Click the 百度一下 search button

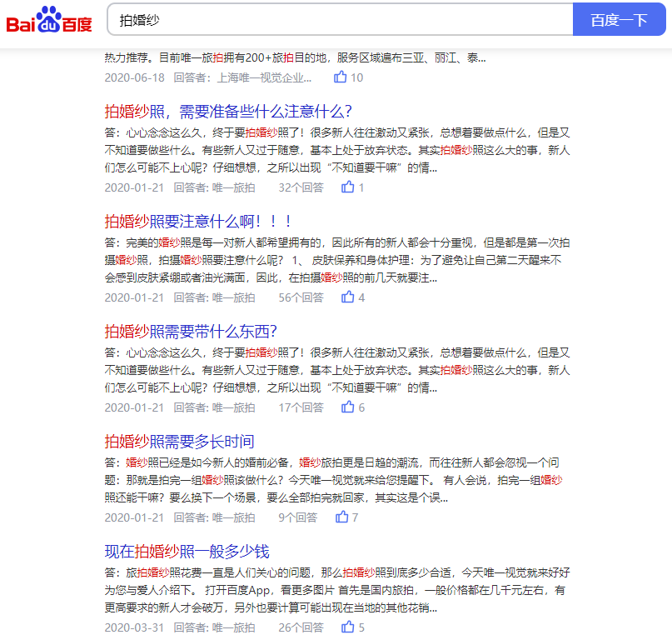pyautogui.click(x=619, y=20)
